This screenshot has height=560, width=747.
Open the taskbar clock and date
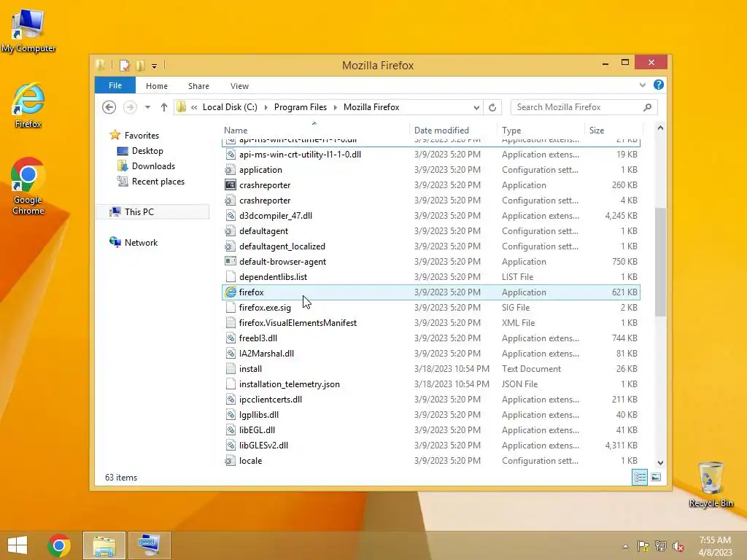coord(715,546)
